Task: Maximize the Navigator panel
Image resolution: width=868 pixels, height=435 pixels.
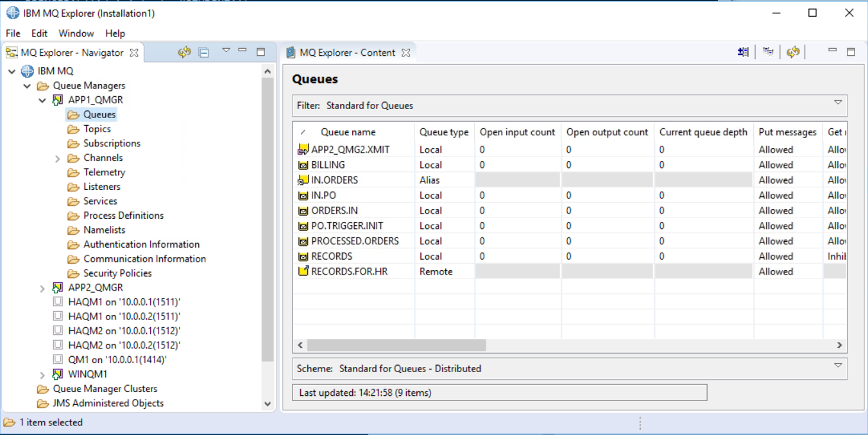Action: tap(260, 52)
